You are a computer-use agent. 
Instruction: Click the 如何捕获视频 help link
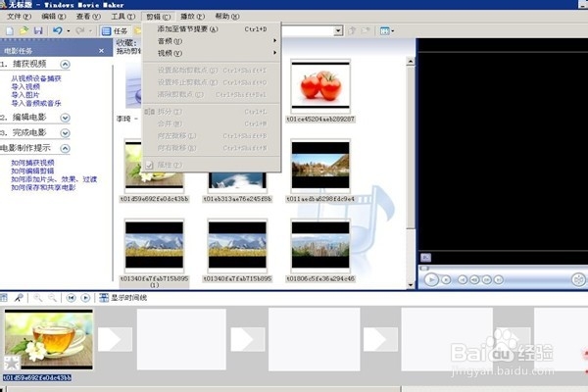click(32, 163)
